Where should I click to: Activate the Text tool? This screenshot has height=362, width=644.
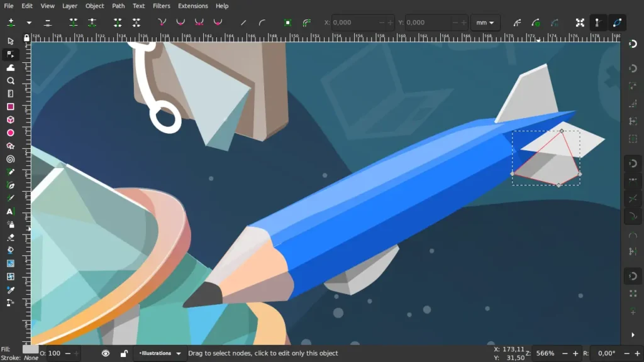tap(11, 211)
